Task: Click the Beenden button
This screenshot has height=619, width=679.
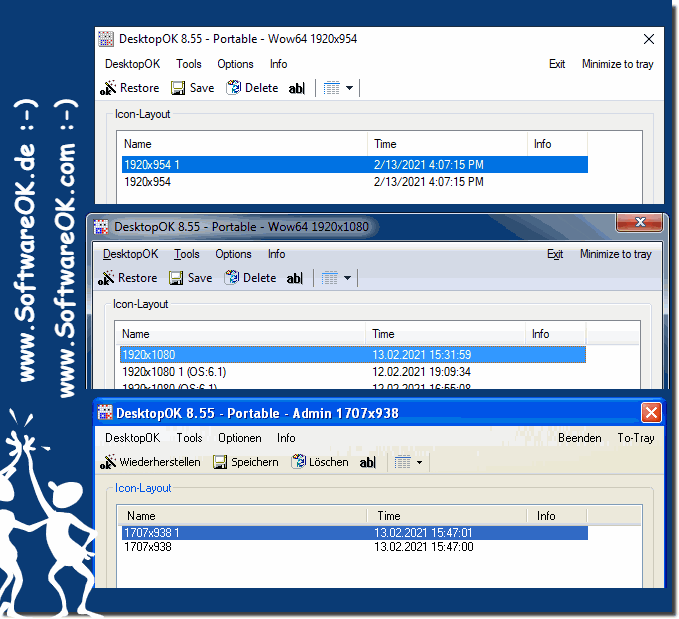Action: 579,438
